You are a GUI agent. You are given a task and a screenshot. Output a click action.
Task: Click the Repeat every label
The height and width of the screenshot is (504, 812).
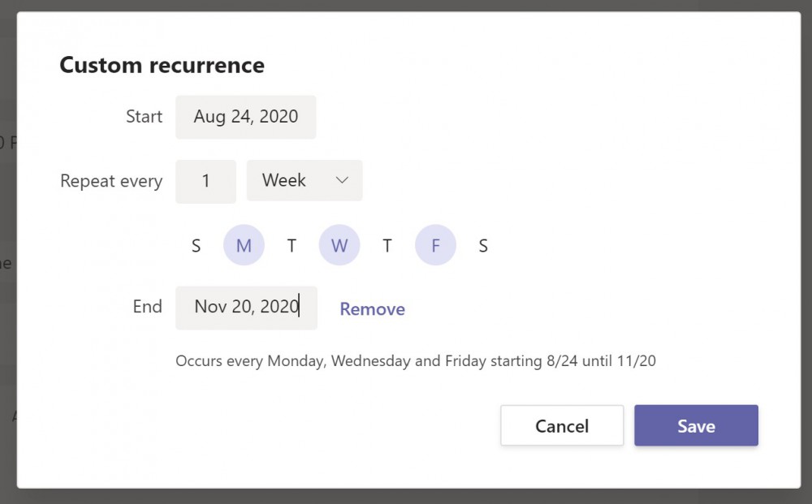pyautogui.click(x=110, y=180)
